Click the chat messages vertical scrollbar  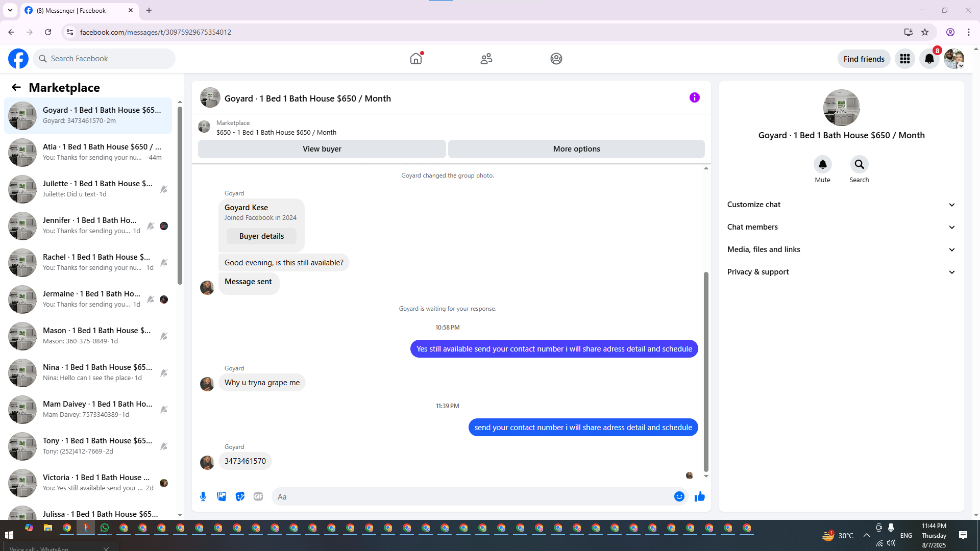(x=706, y=371)
